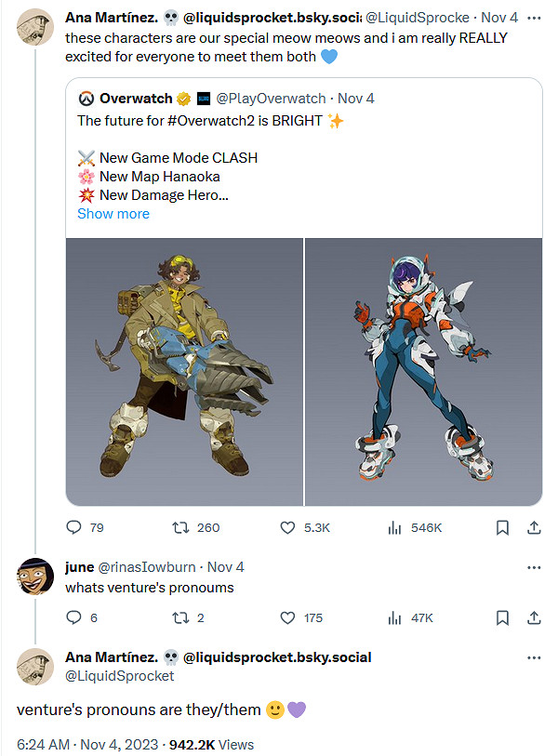View analytics showing 546K views
This screenshot has width=558, height=756.
coord(394,527)
